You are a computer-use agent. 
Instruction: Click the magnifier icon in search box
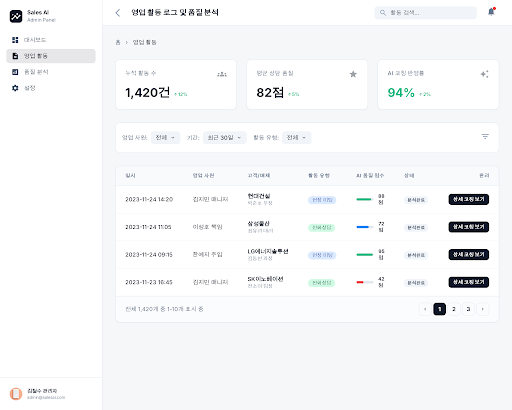383,13
